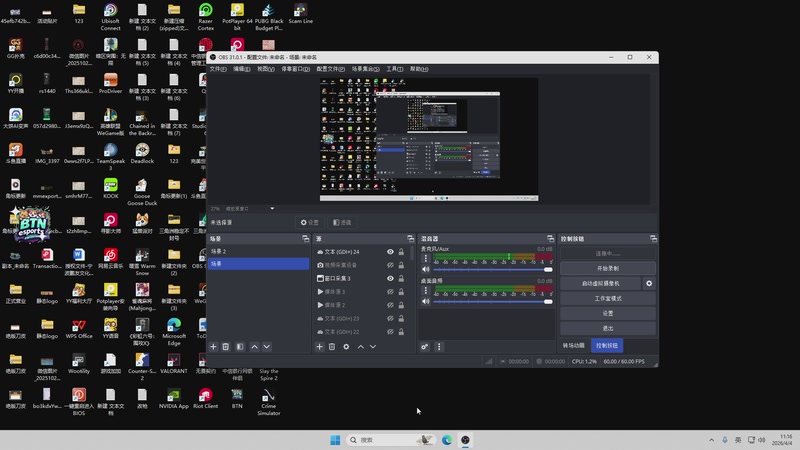Adjust the 麦克风/Aux volume slider
Image resolution: width=800 pixels, height=450 pixels.
pos(493,269)
